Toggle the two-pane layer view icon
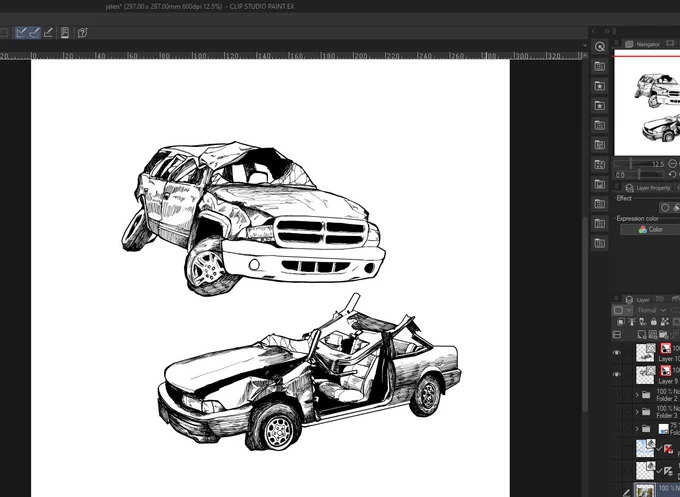 click(617, 334)
